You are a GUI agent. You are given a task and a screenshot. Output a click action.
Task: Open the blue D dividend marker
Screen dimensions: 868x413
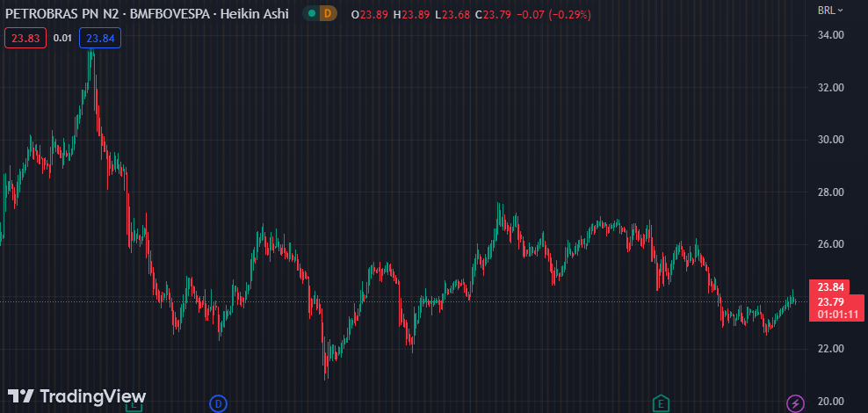point(218,404)
